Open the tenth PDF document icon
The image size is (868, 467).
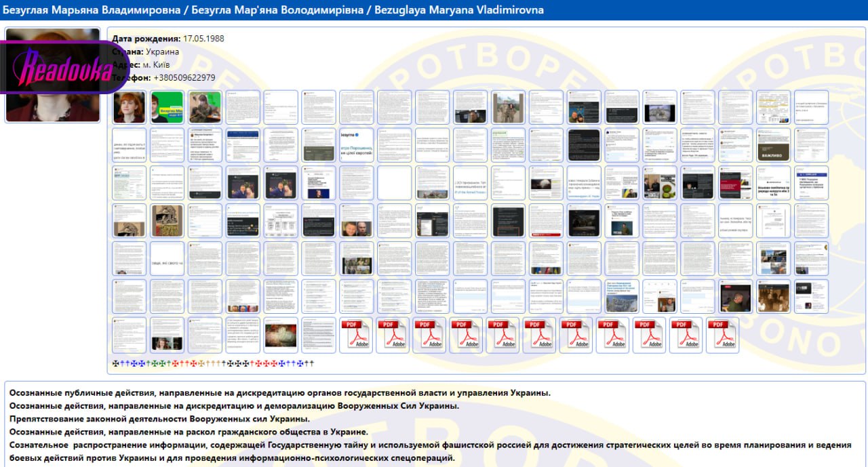coord(686,335)
